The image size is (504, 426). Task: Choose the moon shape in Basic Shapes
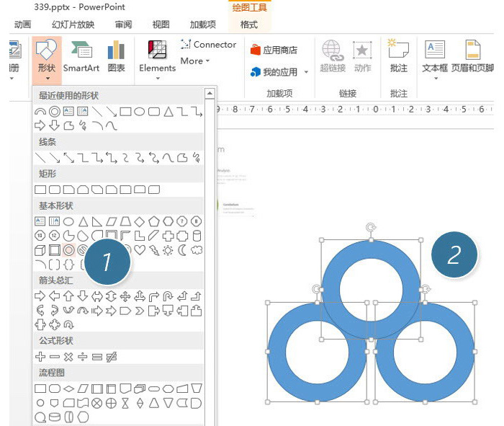pyautogui.click(x=182, y=250)
